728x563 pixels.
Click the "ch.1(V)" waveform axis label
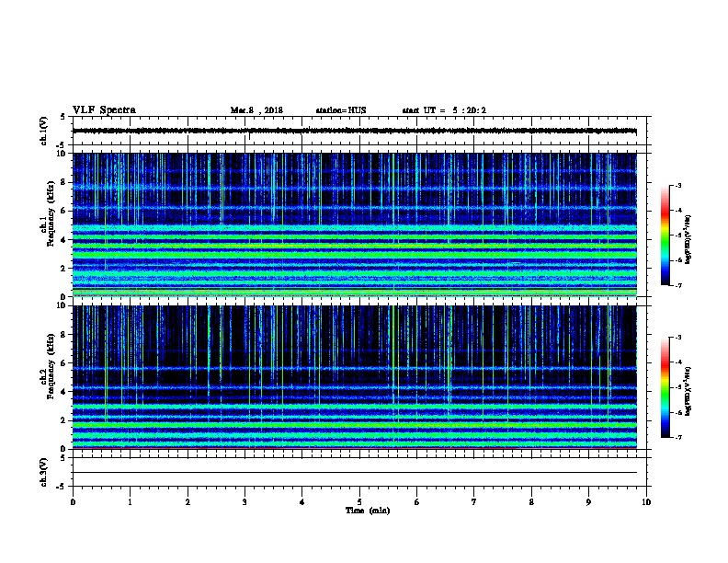(x=43, y=131)
